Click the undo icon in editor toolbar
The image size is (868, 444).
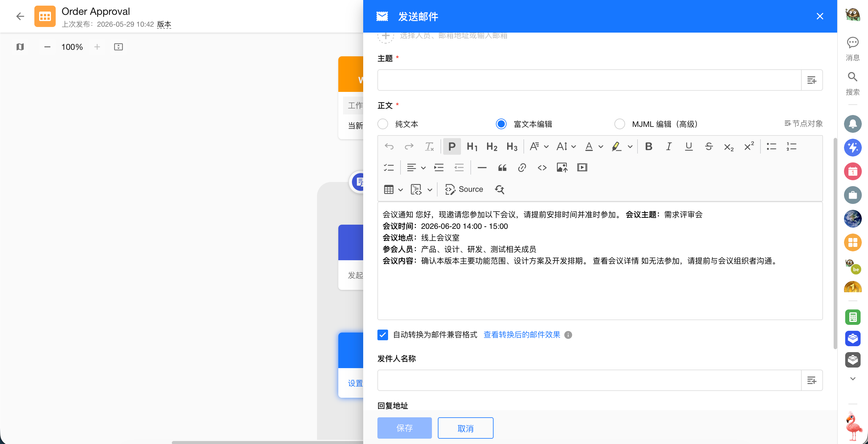pos(389,147)
